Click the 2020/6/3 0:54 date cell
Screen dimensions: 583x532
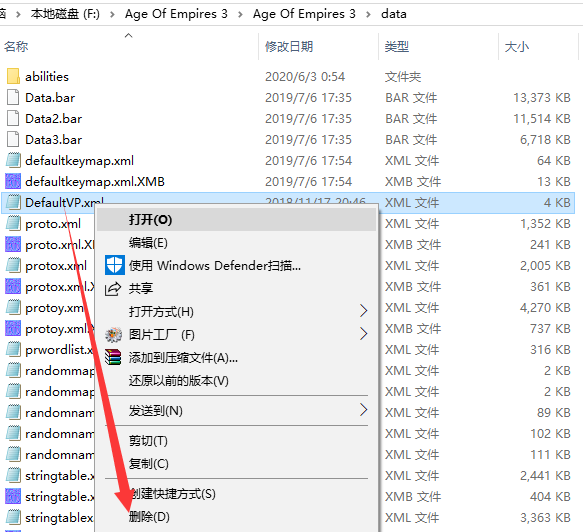[305, 77]
